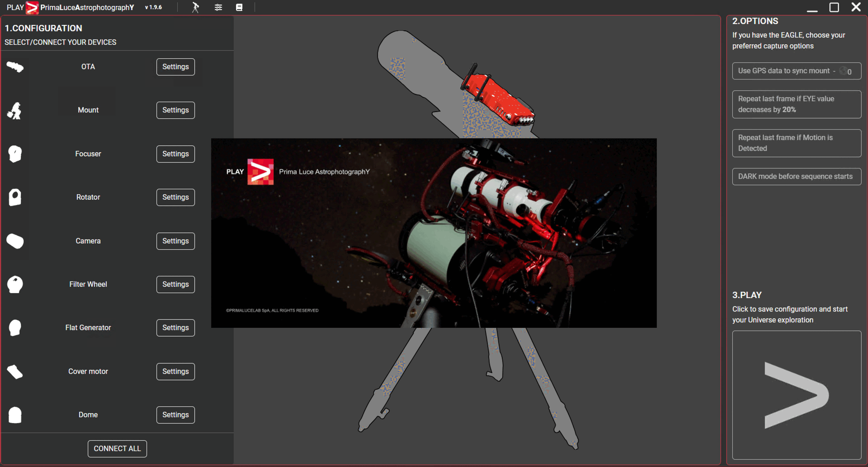868x467 pixels.
Task: Click the red EAGLE computer on telescope diagram
Action: tap(497, 96)
